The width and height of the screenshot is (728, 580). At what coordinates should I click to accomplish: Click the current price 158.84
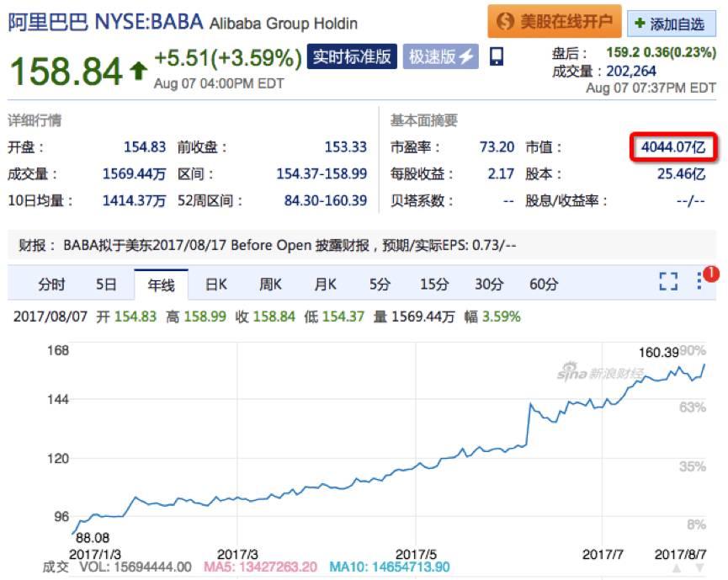(x=66, y=72)
